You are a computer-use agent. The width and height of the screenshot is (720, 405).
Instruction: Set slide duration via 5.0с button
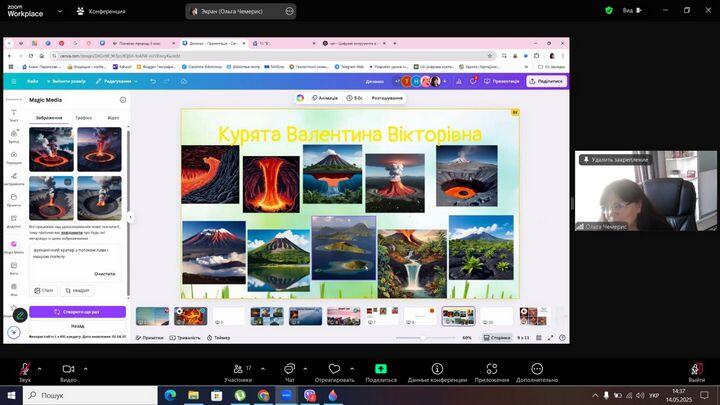click(354, 98)
